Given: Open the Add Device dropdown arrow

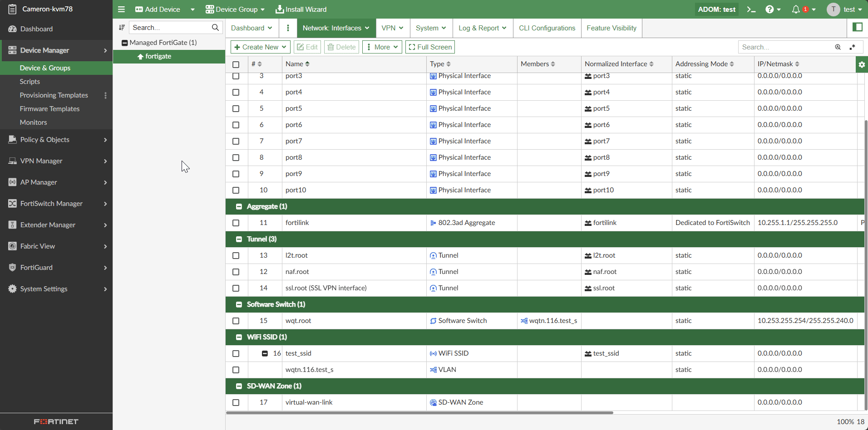Looking at the screenshot, I should (x=192, y=10).
